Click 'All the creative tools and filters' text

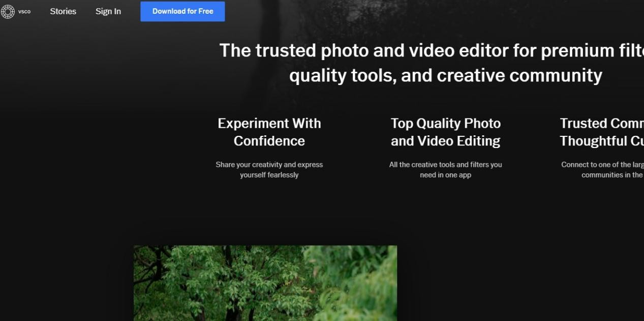(445, 164)
